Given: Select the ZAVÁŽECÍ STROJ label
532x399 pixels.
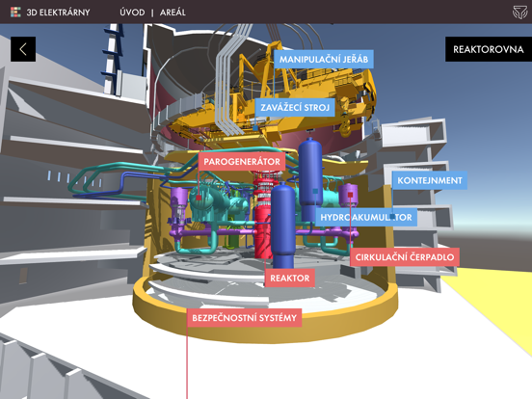Looking at the screenshot, I should (295, 108).
